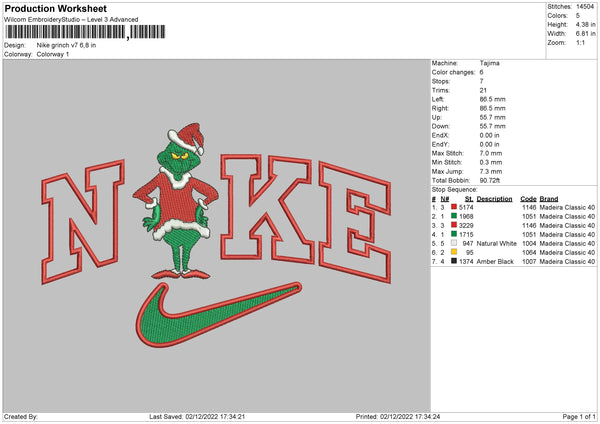The width and height of the screenshot is (600, 424).
Task: Click the Stitches count value 14504
Action: pyautogui.click(x=585, y=7)
